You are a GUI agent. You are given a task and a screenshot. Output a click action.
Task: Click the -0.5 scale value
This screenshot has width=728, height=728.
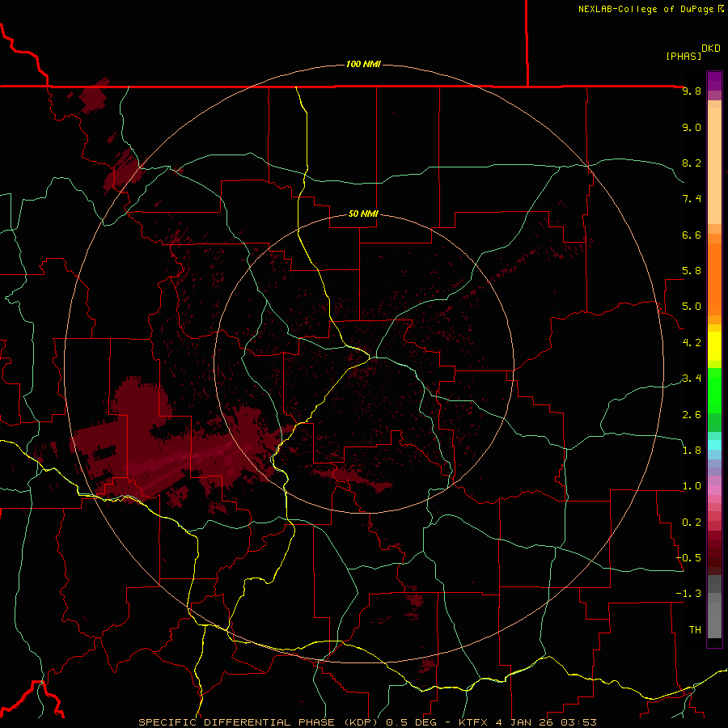click(x=689, y=558)
